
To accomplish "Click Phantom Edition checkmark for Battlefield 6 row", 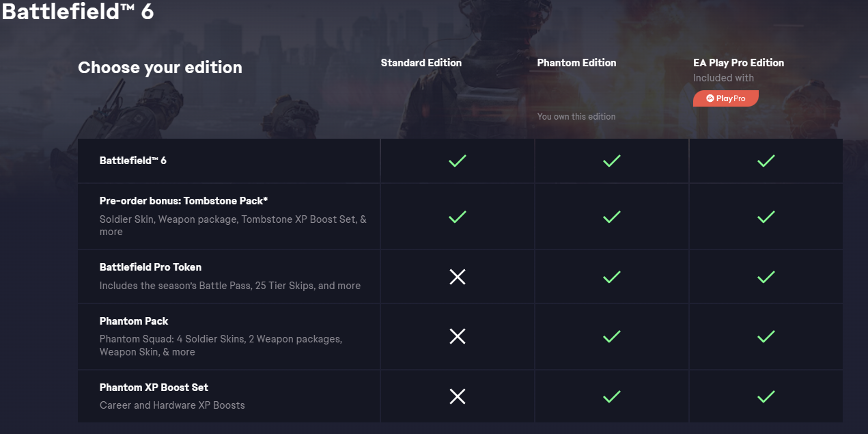I will click(611, 161).
